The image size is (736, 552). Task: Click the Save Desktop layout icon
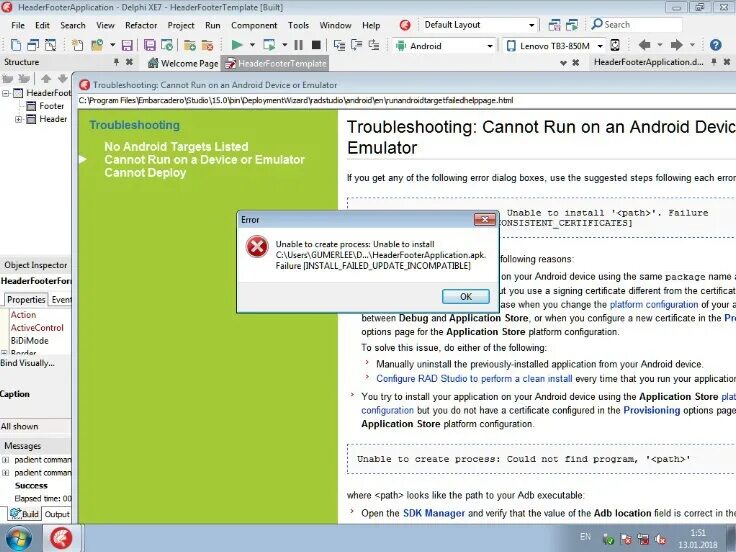point(554,25)
